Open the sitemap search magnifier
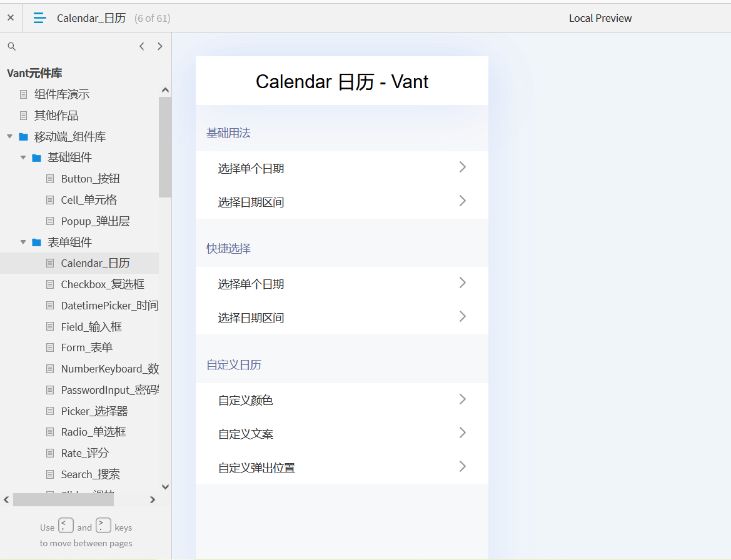Viewport: 731px width, 560px height. (x=12, y=46)
